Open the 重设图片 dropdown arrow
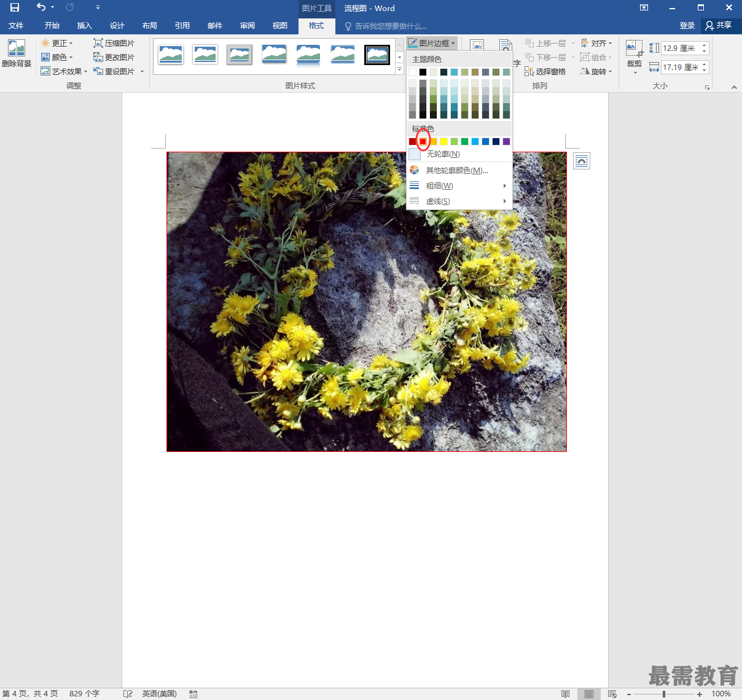 click(x=142, y=71)
